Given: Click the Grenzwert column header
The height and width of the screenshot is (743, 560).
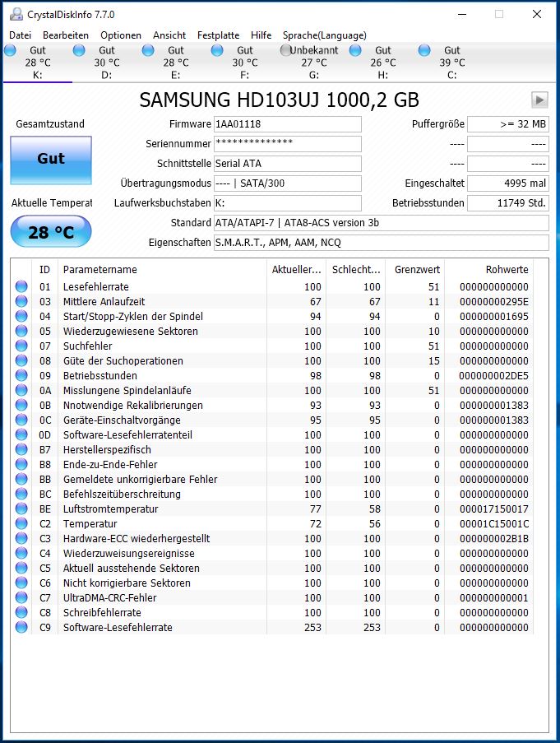Looking at the screenshot, I should [x=415, y=269].
